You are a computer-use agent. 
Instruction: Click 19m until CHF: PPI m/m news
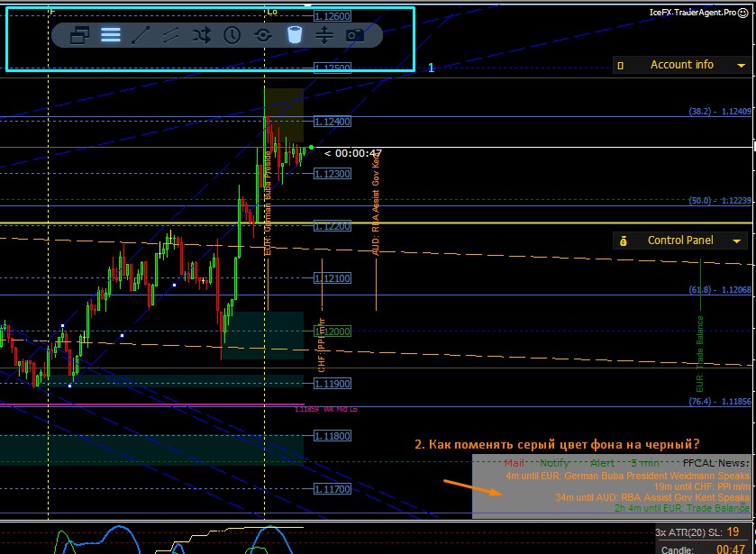[702, 486]
